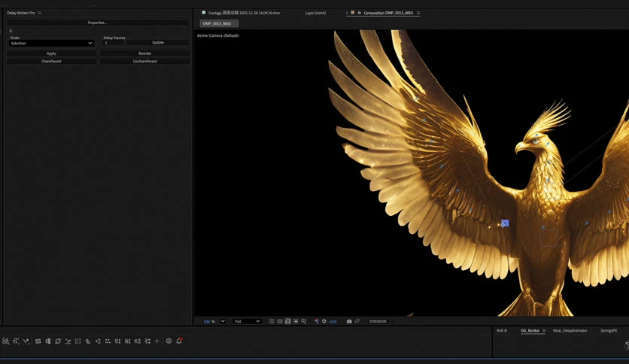Open grid and guide options icon

pos(304,321)
